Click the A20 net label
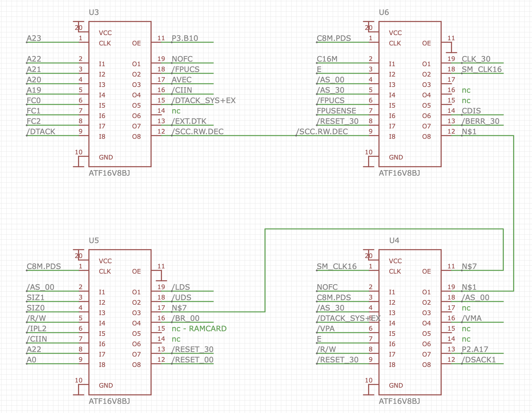The image size is (532, 413). point(34,80)
